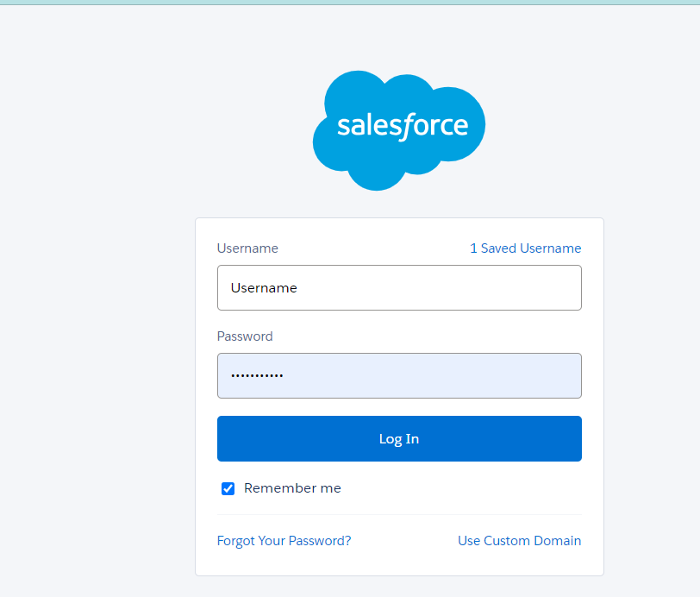Uncheck the Remember me checkbox
Screen dimensions: 700x597
tap(228, 488)
